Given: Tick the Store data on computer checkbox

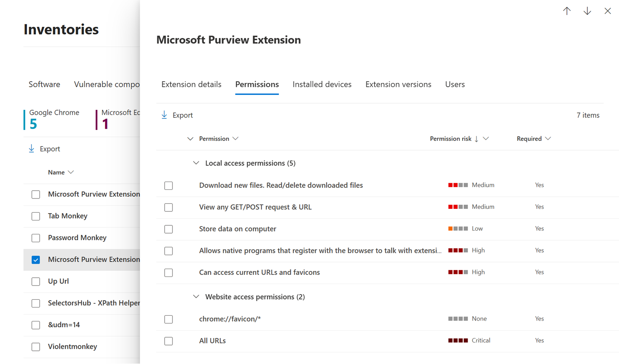Looking at the screenshot, I should tap(168, 229).
